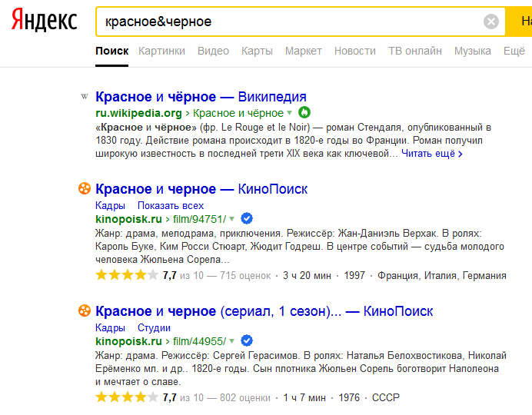The width and height of the screenshot is (532, 415).
Task: Click the "Студии" link under serial result
Action: pyautogui.click(x=154, y=327)
